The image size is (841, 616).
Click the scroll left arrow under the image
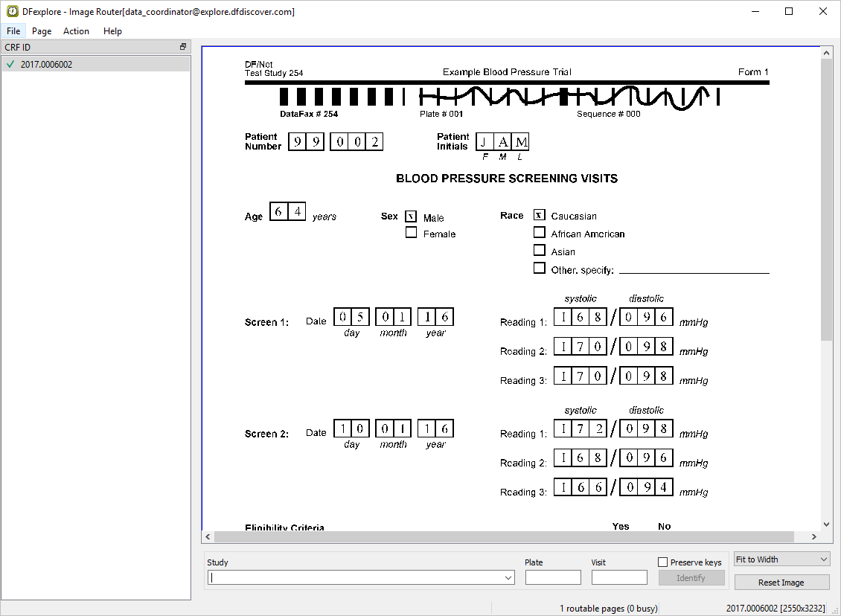208,537
